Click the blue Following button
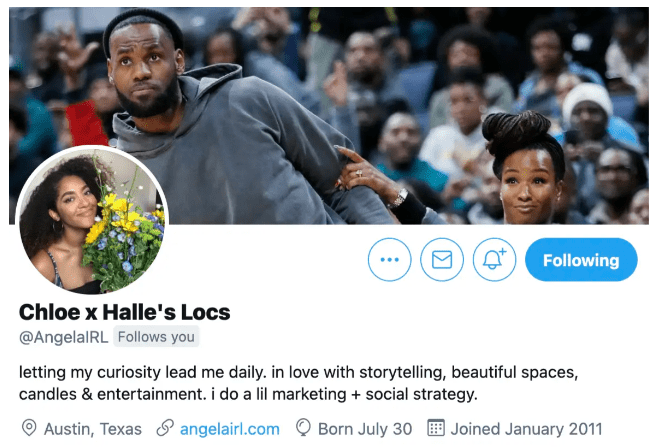This screenshot has width=659, height=448. pos(581,260)
